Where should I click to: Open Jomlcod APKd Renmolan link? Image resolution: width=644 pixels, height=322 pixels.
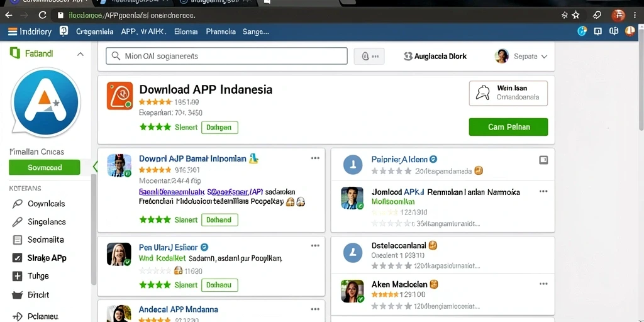446,192
